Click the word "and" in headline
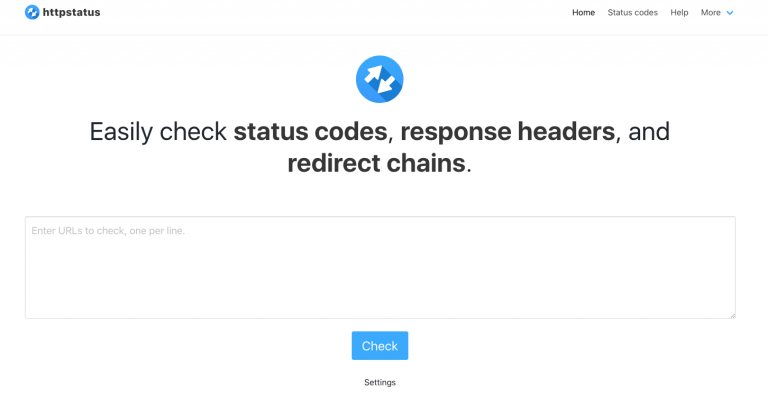768x408 pixels. 647,132
